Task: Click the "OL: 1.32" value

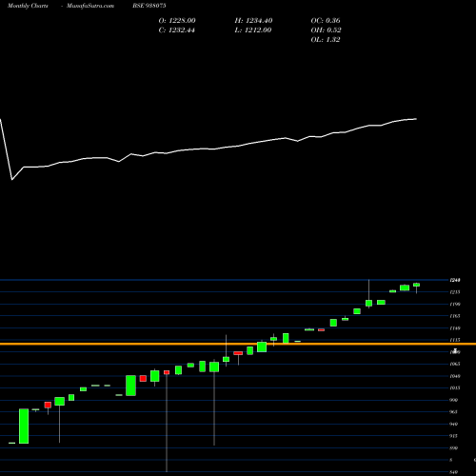Action: point(326,40)
